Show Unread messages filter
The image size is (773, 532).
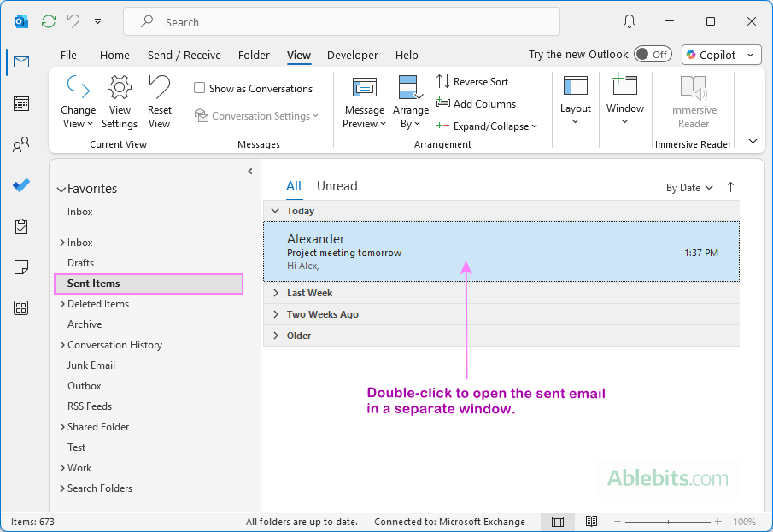click(x=337, y=186)
